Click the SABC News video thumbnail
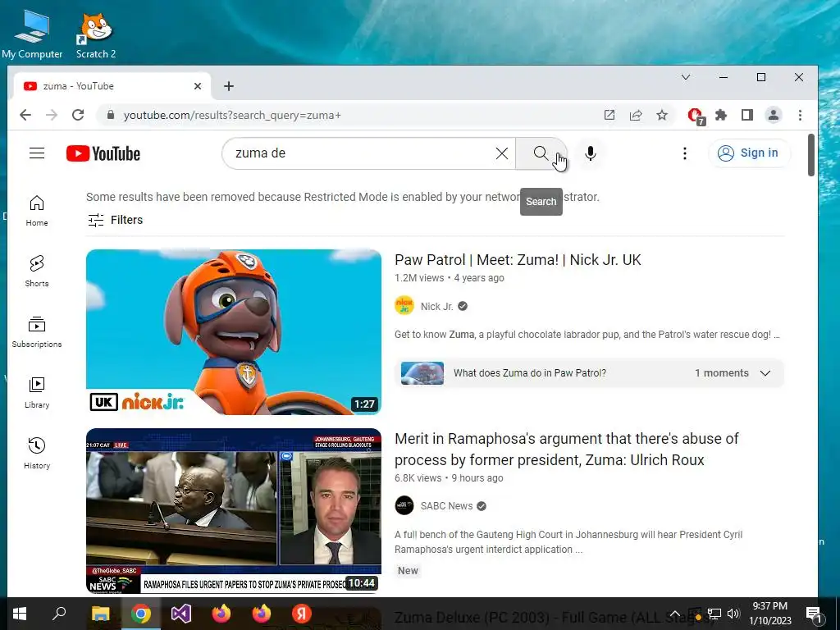The image size is (840, 630). coord(234,511)
